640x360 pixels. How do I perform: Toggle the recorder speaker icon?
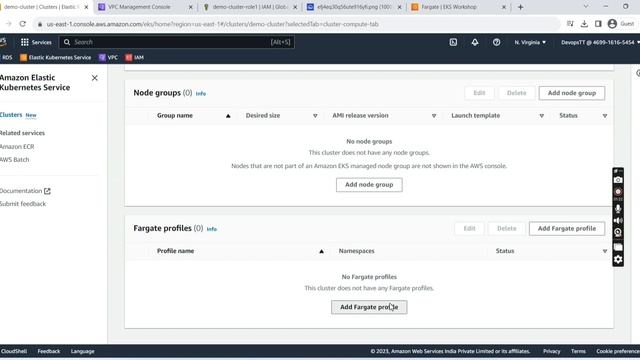click(618, 220)
